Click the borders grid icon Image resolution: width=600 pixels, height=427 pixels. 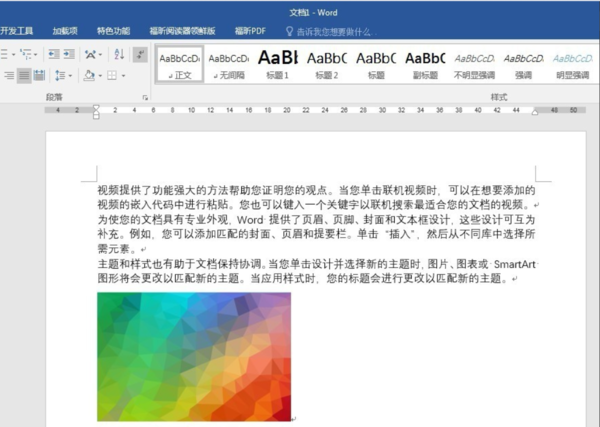pyautogui.click(x=112, y=75)
